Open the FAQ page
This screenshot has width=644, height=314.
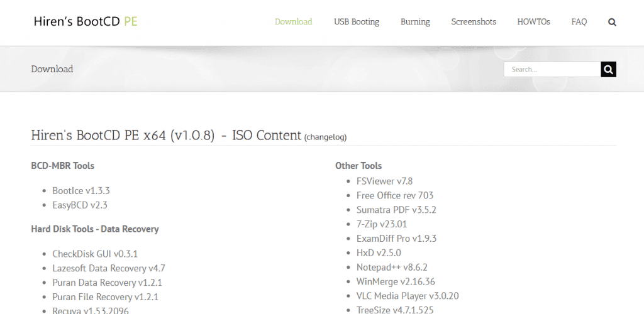click(579, 22)
